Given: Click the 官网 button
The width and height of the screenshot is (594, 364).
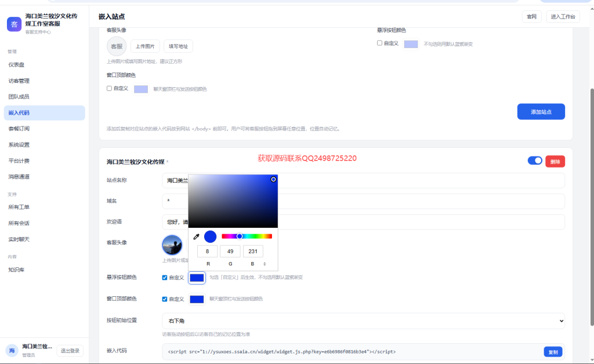Looking at the screenshot, I should point(531,17).
